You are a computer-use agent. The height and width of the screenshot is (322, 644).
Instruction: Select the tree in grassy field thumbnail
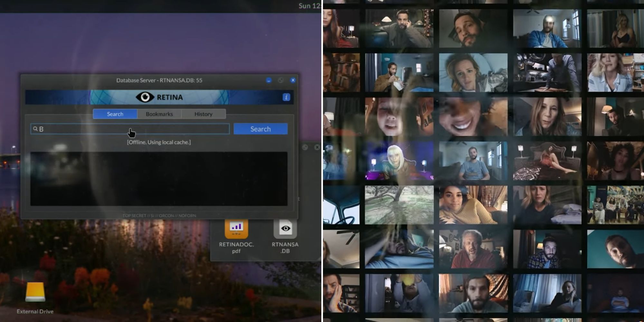pyautogui.click(x=399, y=205)
